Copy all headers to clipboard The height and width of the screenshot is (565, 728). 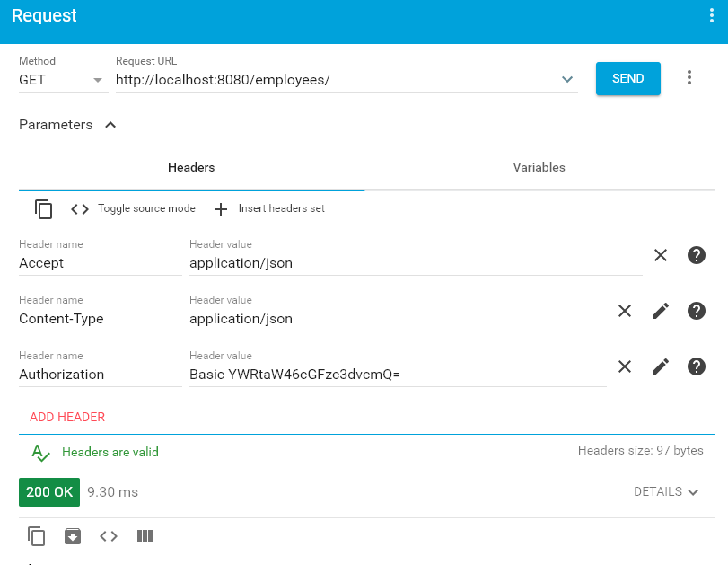43,208
